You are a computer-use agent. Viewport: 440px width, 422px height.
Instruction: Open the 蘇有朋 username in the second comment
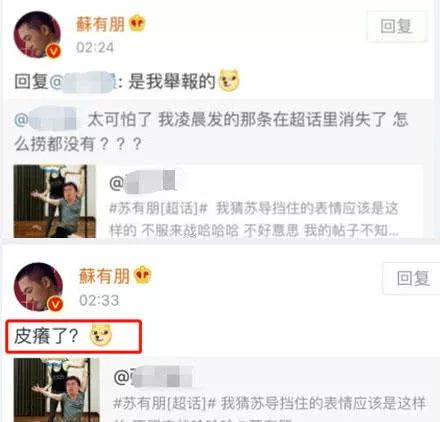(104, 276)
